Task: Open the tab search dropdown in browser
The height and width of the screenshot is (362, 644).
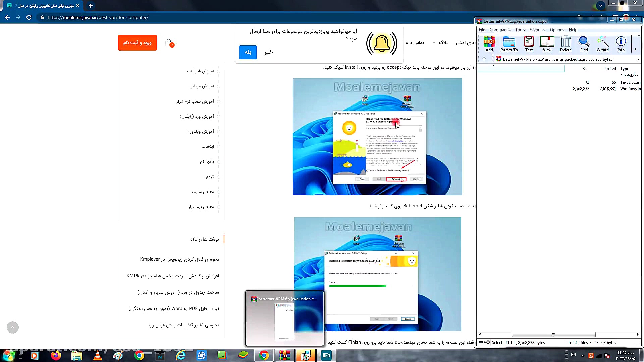Action: click(x=601, y=6)
